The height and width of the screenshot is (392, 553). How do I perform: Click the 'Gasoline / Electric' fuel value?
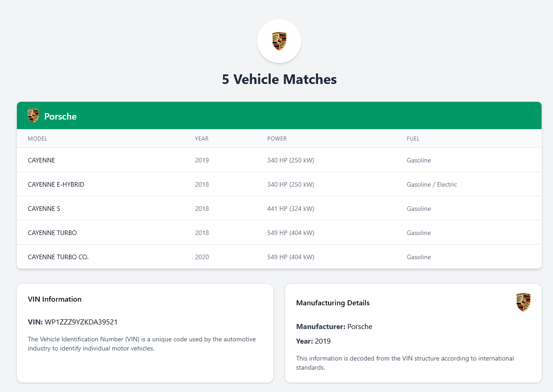coord(432,184)
